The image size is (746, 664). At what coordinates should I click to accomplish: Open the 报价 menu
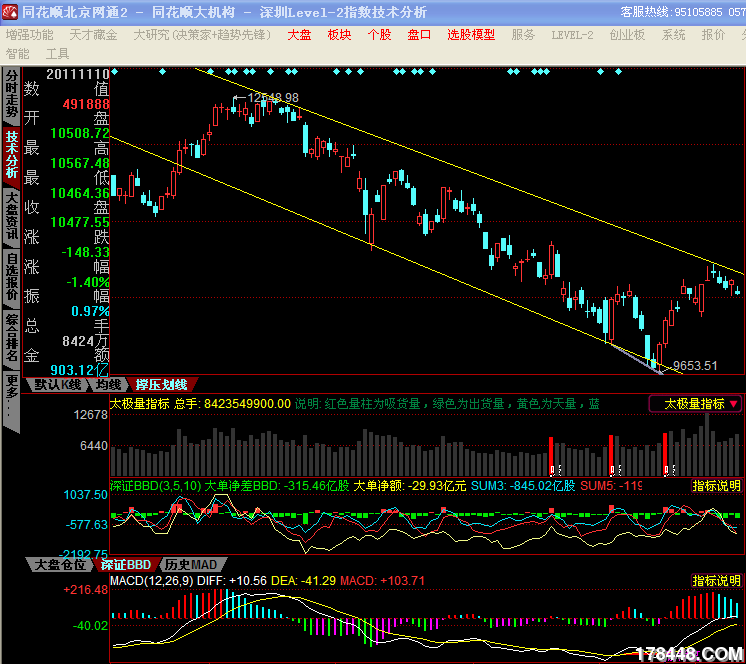pos(713,35)
